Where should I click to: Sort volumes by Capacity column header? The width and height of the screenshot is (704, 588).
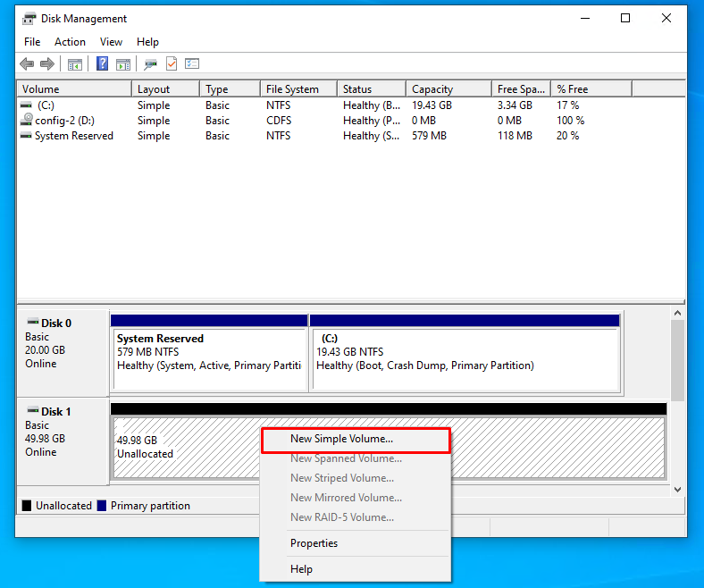(x=432, y=89)
